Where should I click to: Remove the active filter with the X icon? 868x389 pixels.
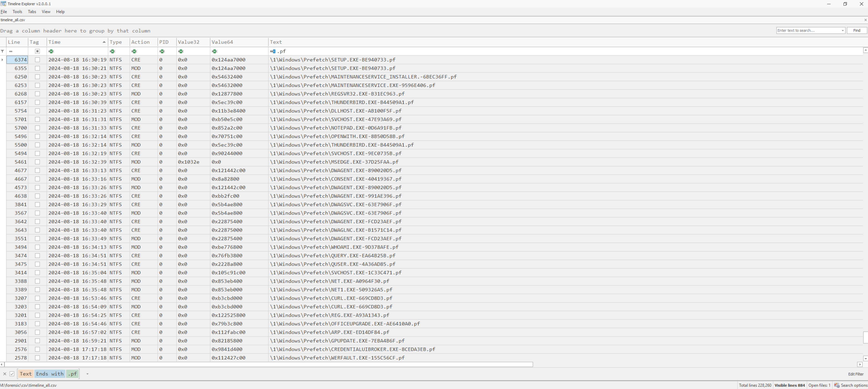click(5, 374)
